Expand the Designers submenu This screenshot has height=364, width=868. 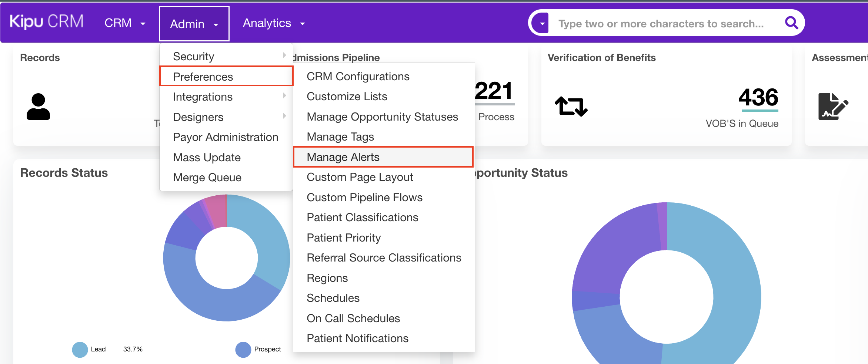pyautogui.click(x=226, y=117)
